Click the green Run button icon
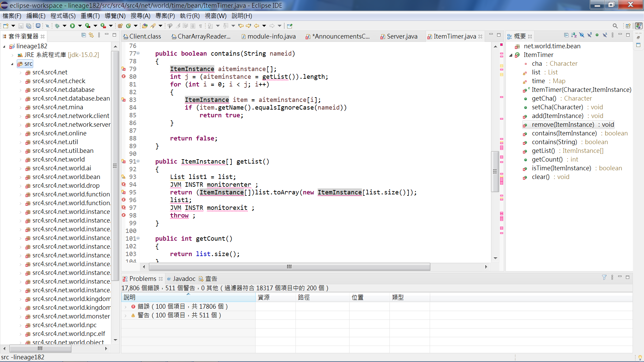This screenshot has height=362, width=644. click(x=72, y=26)
